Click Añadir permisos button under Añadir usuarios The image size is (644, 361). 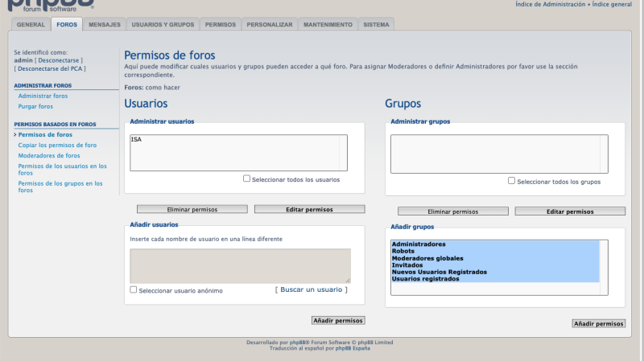point(338,320)
